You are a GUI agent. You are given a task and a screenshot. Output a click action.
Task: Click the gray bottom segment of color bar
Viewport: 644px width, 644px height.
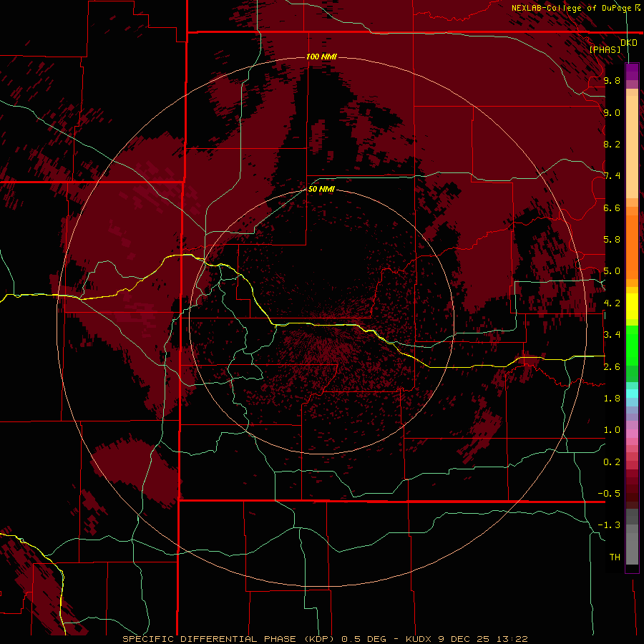pos(632,548)
